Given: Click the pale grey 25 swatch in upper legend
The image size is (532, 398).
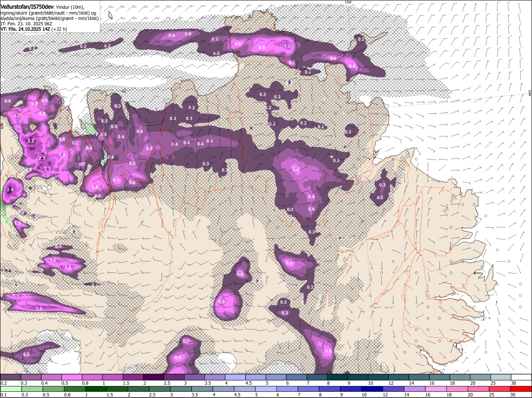Looking at the screenshot, I should tap(501, 377).
